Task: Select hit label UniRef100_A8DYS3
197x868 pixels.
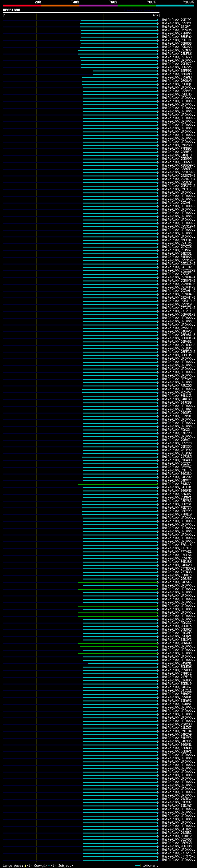Action: pyautogui.click(x=177, y=501)
